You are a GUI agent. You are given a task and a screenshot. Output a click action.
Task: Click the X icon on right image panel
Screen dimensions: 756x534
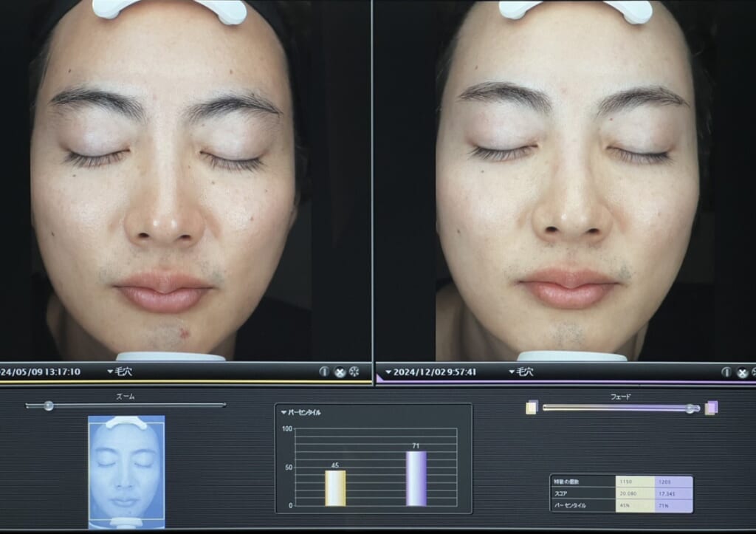tap(742, 372)
